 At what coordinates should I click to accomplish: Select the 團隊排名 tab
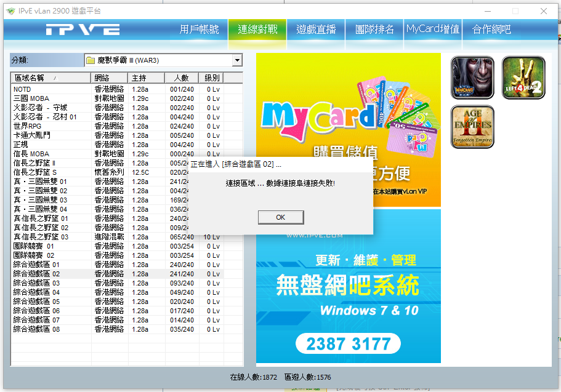tap(374, 30)
